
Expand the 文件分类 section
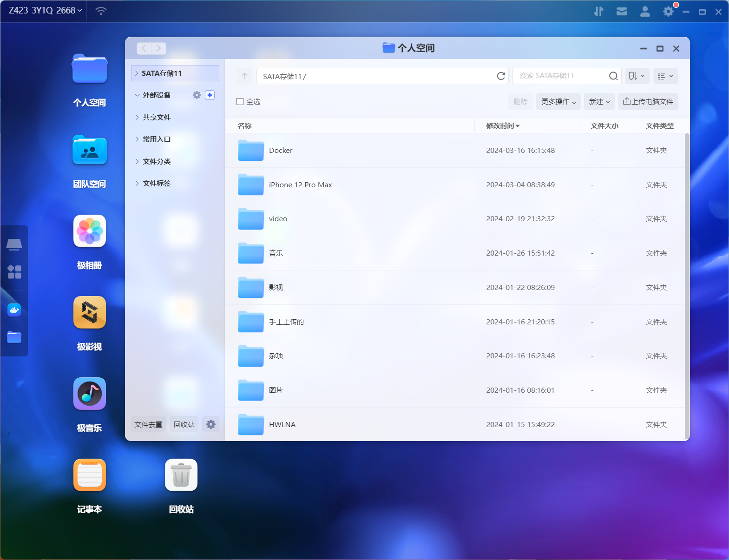[x=137, y=161]
